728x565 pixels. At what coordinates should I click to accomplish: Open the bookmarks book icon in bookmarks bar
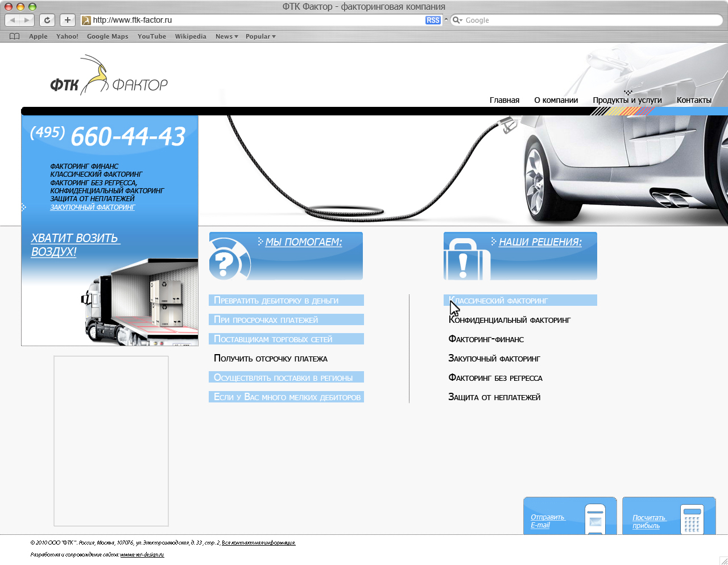[x=15, y=36]
